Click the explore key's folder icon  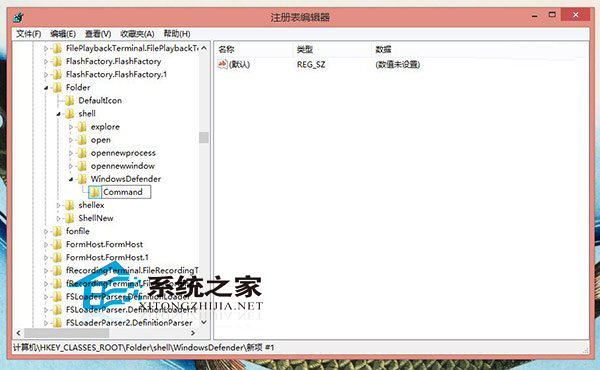[82, 127]
